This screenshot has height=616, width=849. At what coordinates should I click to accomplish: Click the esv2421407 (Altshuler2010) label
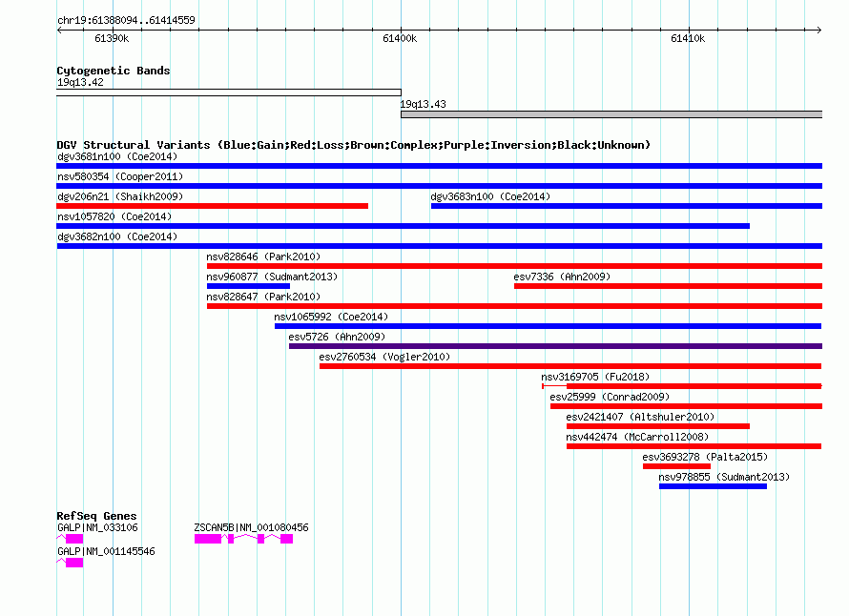point(640,417)
